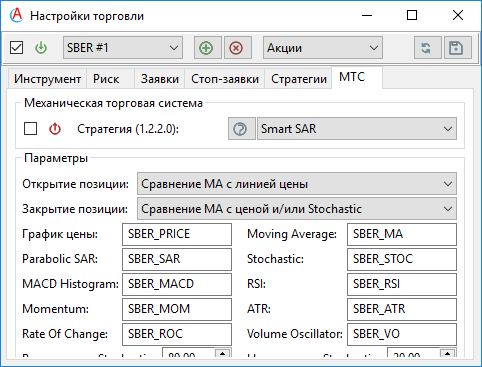Add new settings with green plus button
The width and height of the screenshot is (482, 367).
click(208, 48)
